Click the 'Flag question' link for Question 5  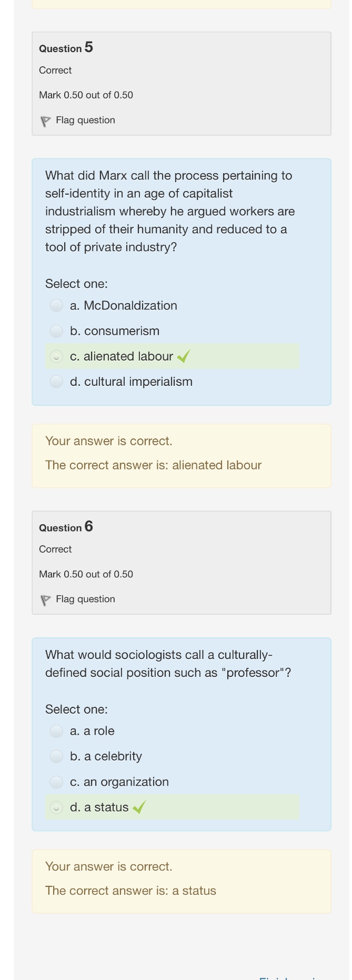[85, 121]
